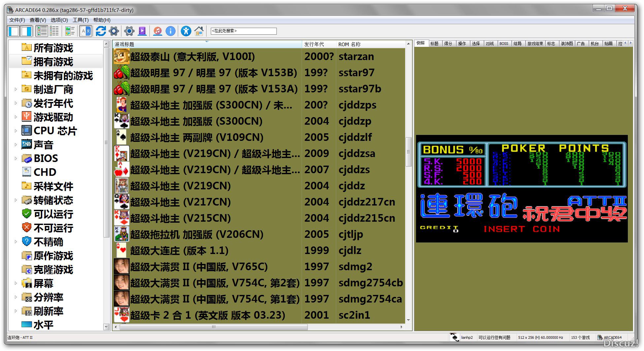This screenshot has height=351, width=644.
Task: Click the music note audio icon
Action: tap(158, 31)
